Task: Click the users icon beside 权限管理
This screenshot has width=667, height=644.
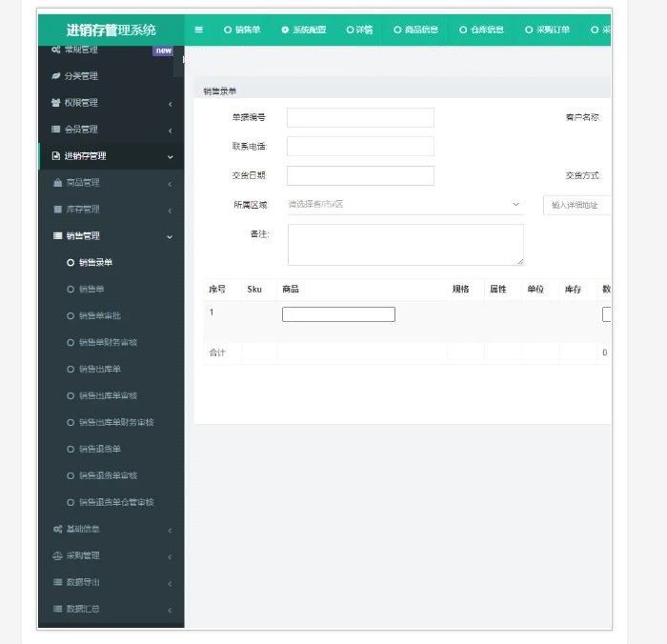Action: pyautogui.click(x=55, y=103)
